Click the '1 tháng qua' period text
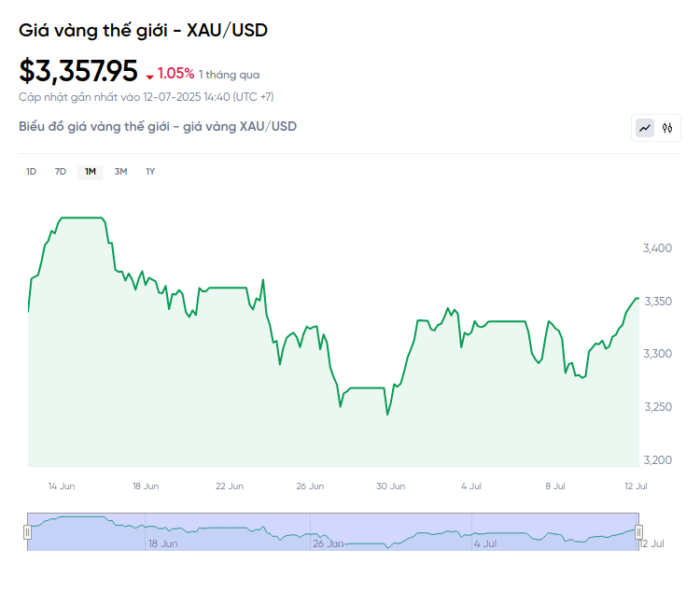Screen dimensions: 700x592 tap(229, 75)
